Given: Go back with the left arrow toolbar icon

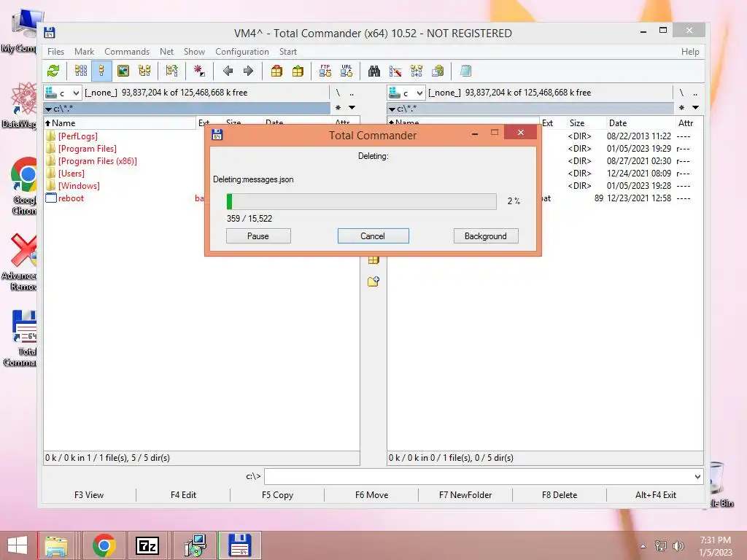Looking at the screenshot, I should click(228, 71).
